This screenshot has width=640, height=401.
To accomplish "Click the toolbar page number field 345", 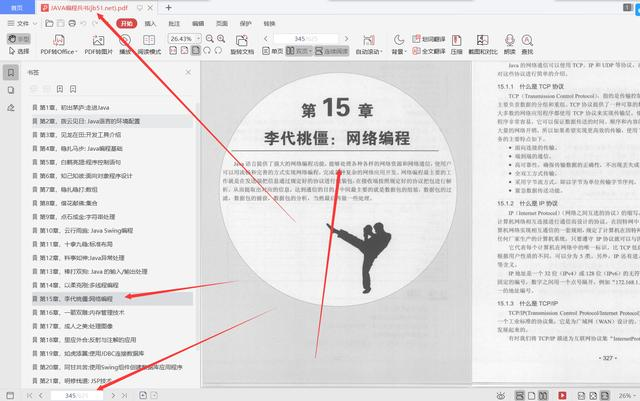I will [305, 38].
